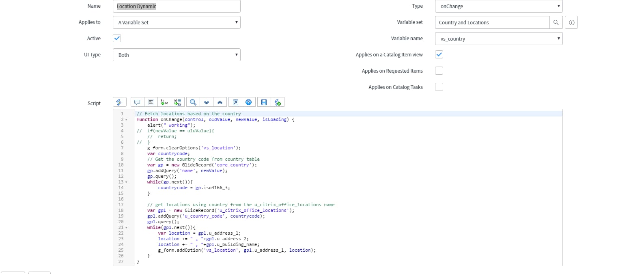Screen dimensions: 644x274
Task: Toggle the syntax editor script icon
Action: coord(119,102)
